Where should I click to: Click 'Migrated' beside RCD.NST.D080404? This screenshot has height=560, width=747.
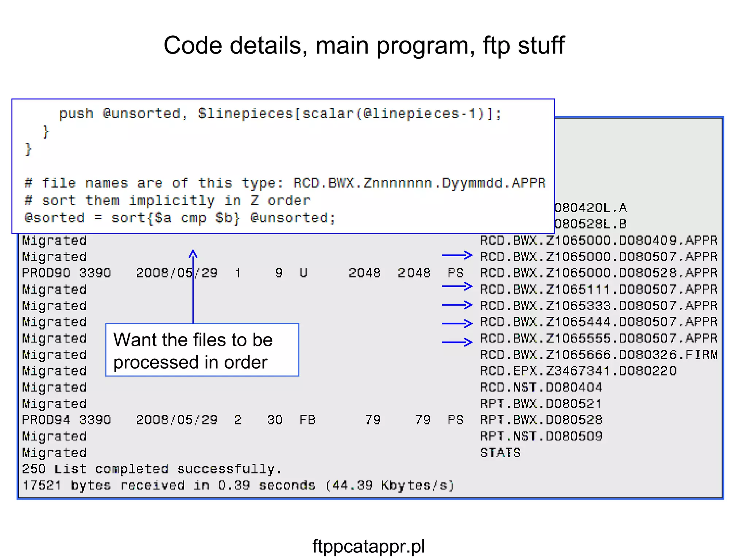coord(54,387)
